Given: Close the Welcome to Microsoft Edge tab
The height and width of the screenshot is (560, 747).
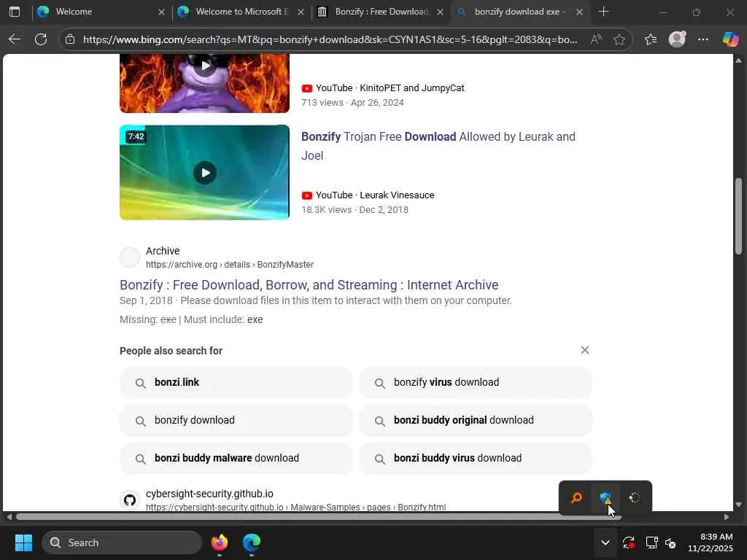Looking at the screenshot, I should tap(301, 12).
